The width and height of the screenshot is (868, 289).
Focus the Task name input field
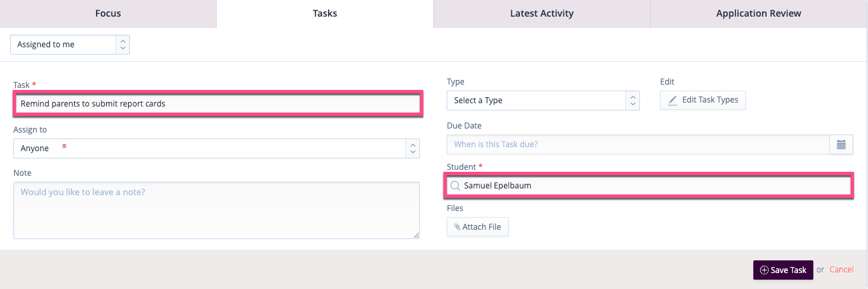217,104
